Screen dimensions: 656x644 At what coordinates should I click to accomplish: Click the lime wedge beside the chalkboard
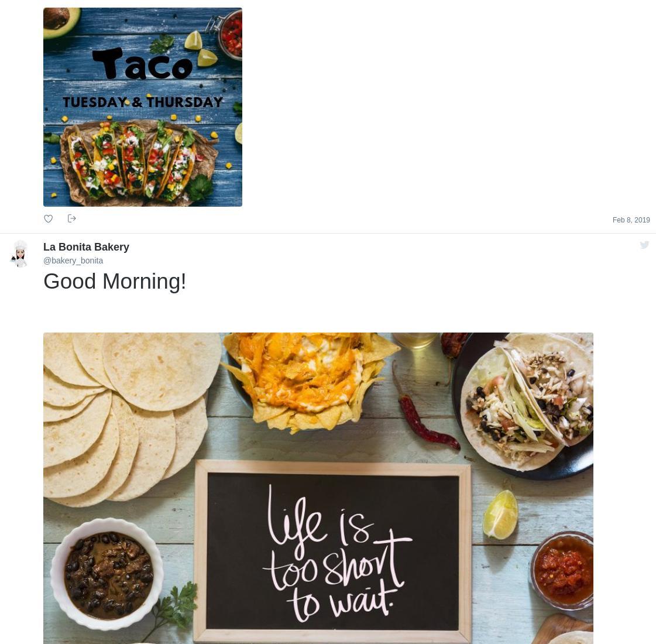pos(500,514)
